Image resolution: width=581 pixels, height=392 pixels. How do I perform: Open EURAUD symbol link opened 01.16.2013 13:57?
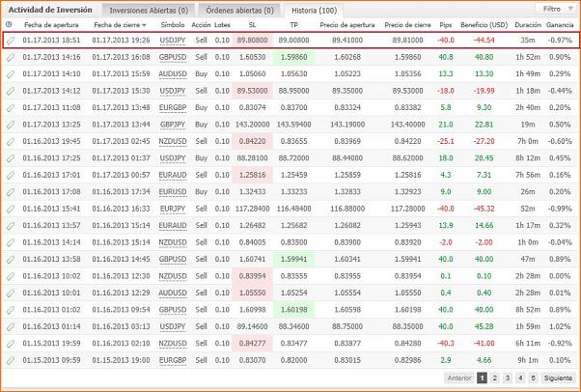[173, 226]
